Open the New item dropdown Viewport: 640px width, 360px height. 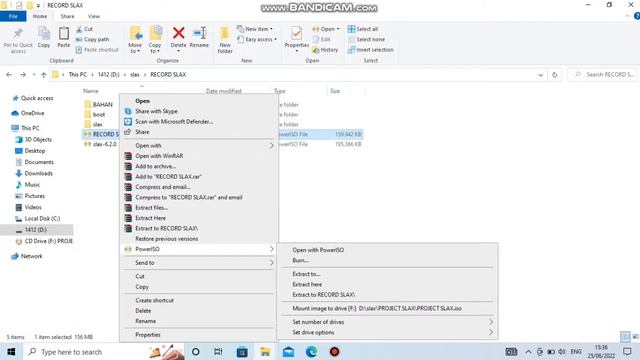tap(255, 29)
